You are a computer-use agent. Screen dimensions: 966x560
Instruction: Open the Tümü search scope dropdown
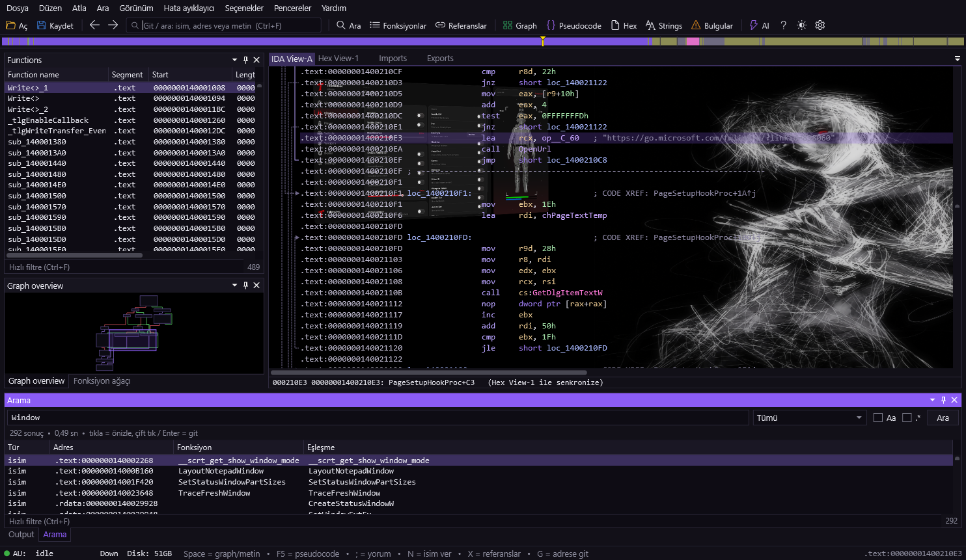pyautogui.click(x=809, y=418)
